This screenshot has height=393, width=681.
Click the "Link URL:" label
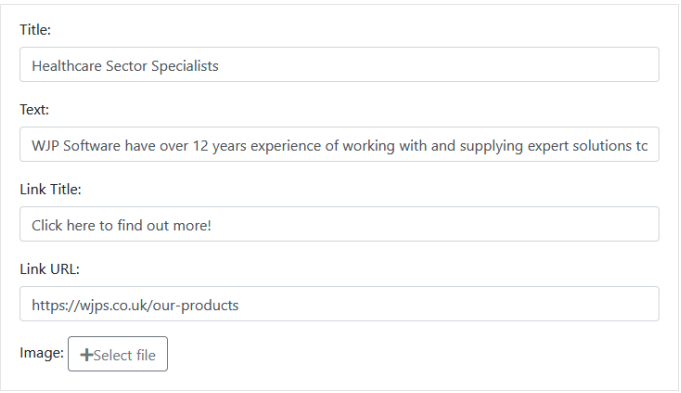point(50,269)
